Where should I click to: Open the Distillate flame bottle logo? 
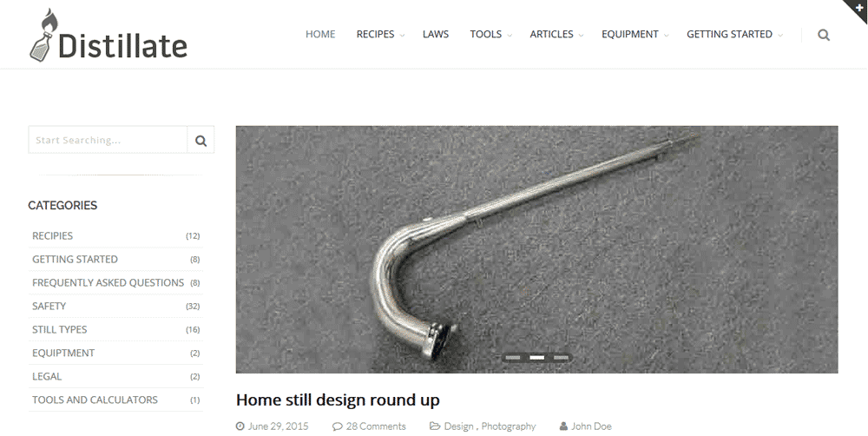pos(108,35)
